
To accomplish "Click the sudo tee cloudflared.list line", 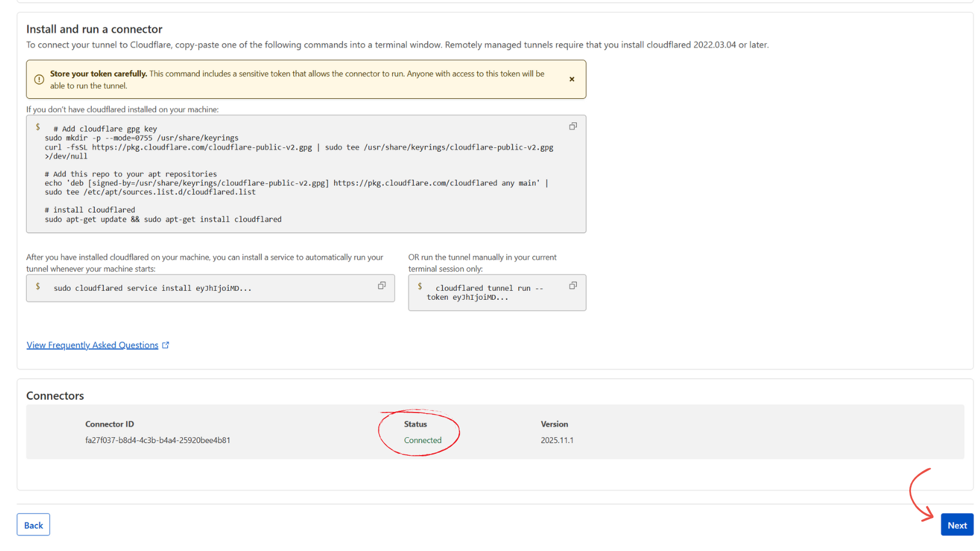I will pos(150,192).
